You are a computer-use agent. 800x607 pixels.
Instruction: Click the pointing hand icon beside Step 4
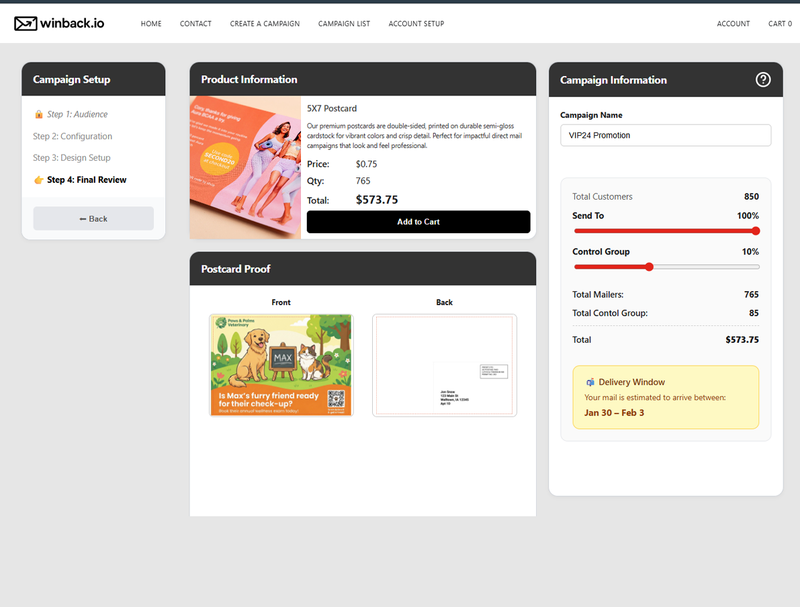point(39,180)
